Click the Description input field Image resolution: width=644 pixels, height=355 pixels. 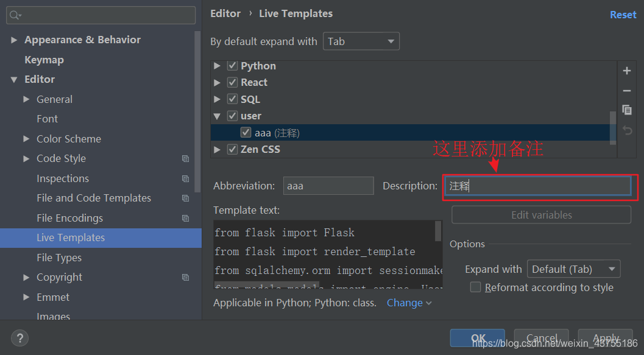(538, 186)
